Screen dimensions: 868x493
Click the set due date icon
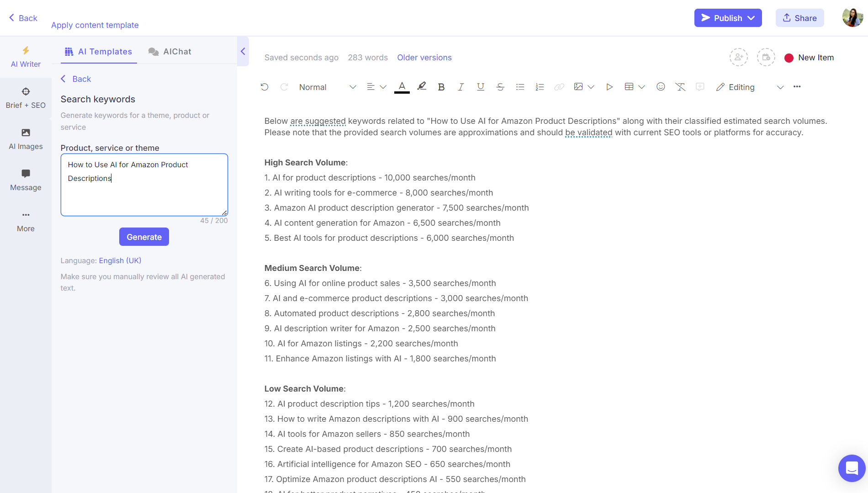(x=766, y=57)
